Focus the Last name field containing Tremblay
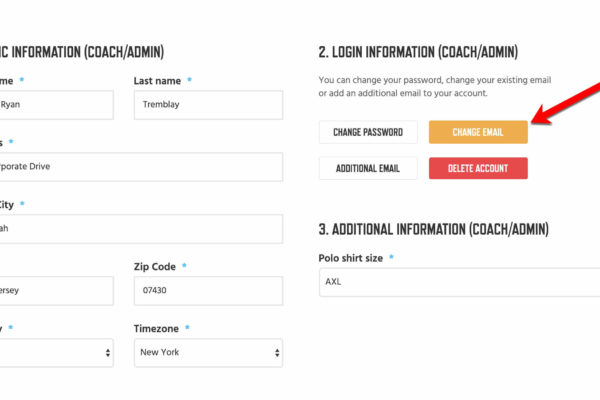This screenshot has width=600, height=400. click(x=208, y=105)
